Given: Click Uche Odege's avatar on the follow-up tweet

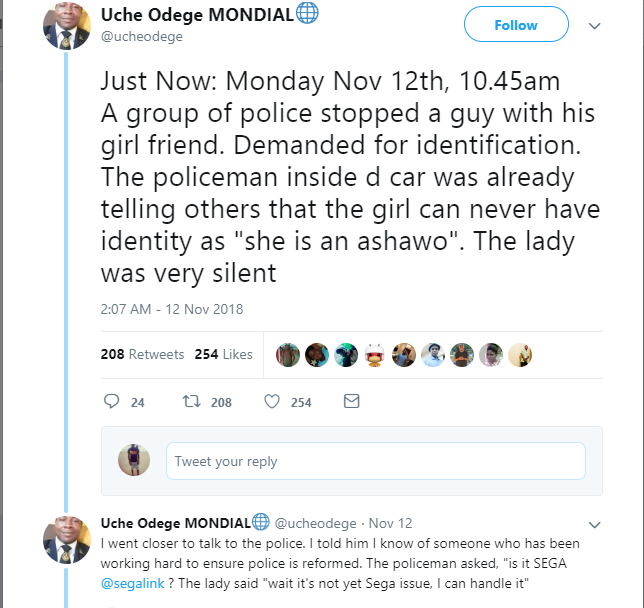Looking at the screenshot, I should (x=67, y=539).
